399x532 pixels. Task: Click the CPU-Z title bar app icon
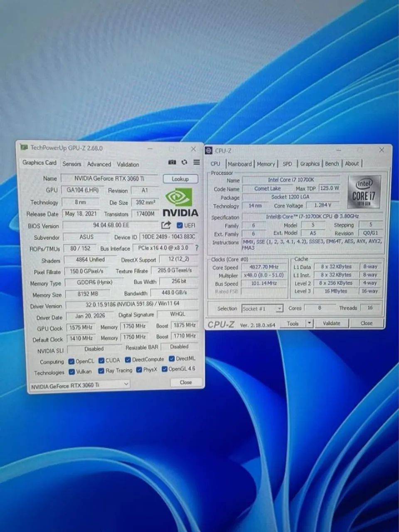[209, 150]
